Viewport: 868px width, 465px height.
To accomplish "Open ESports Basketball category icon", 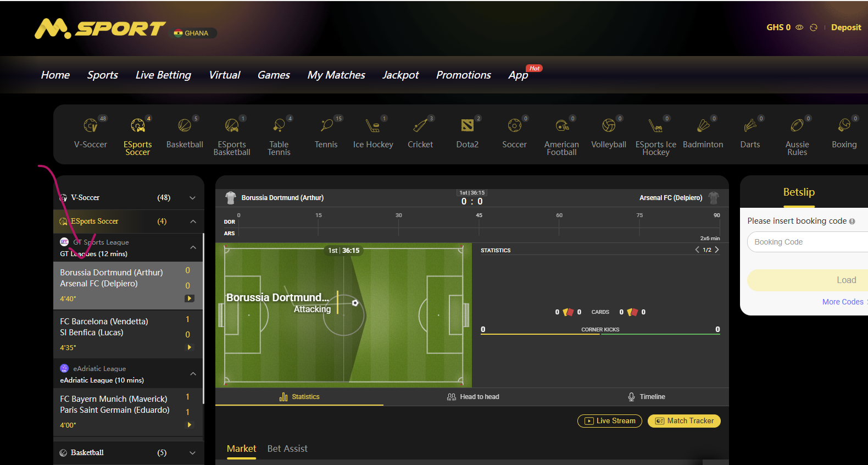I will click(232, 125).
